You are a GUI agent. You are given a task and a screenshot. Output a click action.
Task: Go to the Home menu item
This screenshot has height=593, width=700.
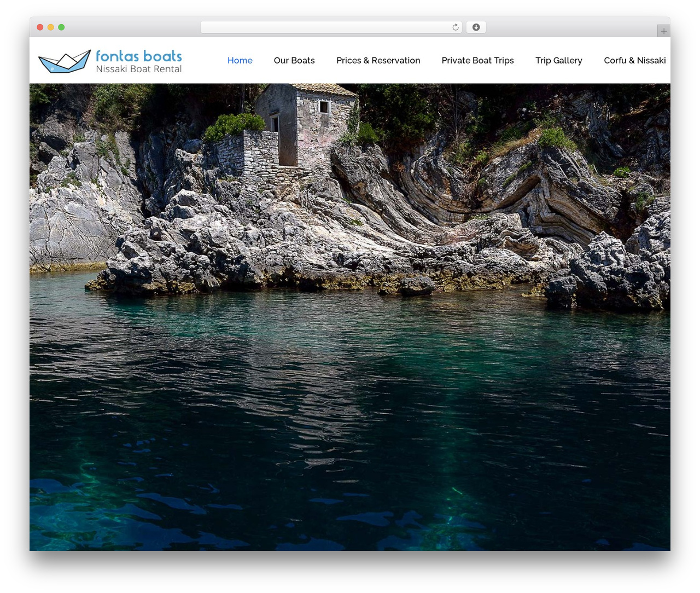(240, 60)
